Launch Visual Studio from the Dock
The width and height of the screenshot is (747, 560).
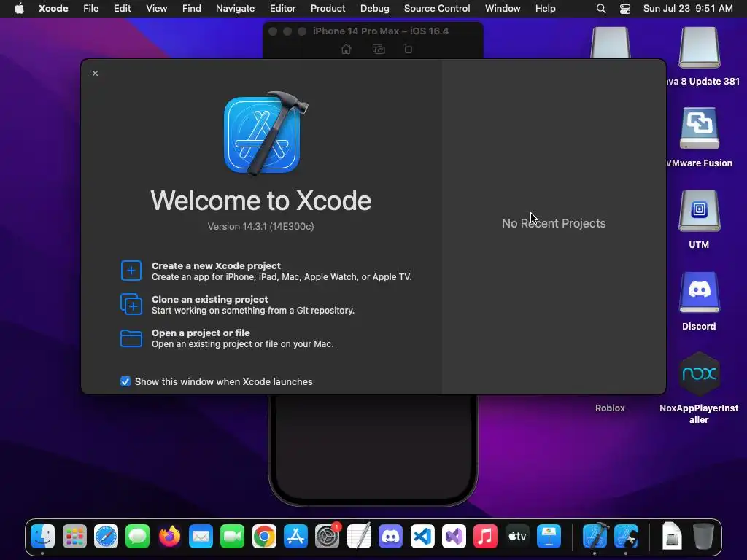(454, 537)
